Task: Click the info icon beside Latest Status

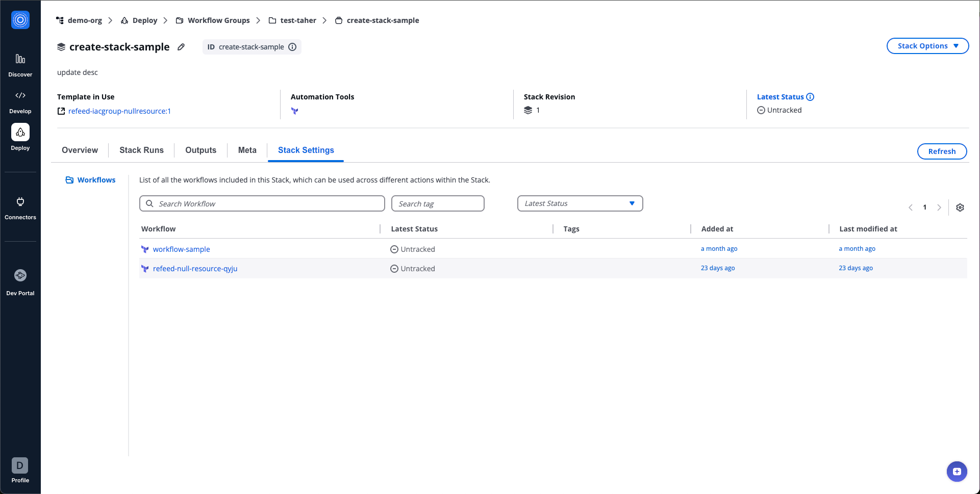Action: (x=810, y=96)
